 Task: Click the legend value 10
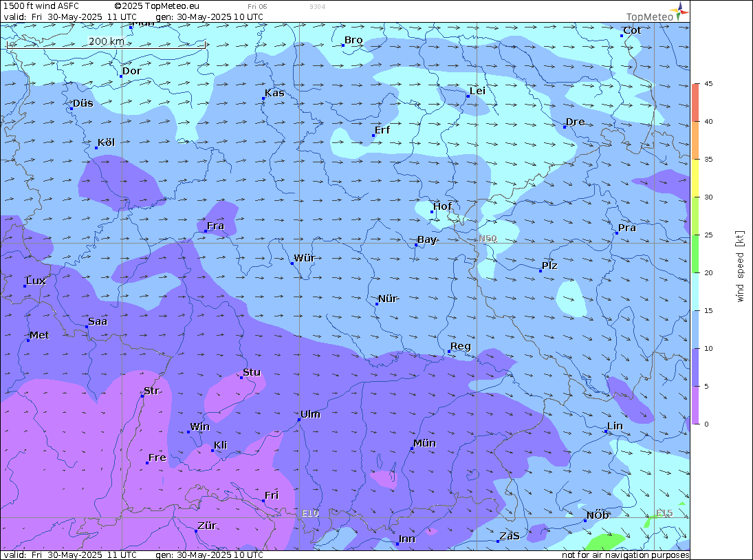(x=708, y=348)
